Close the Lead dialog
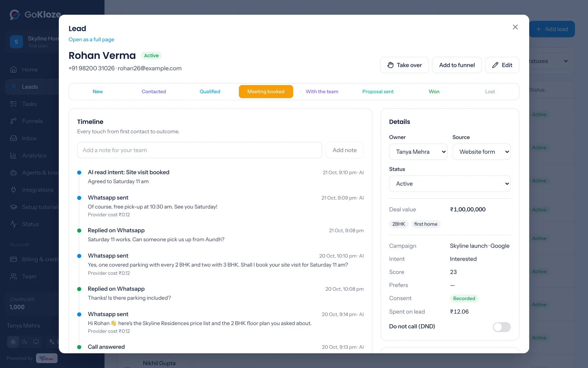 515,27
